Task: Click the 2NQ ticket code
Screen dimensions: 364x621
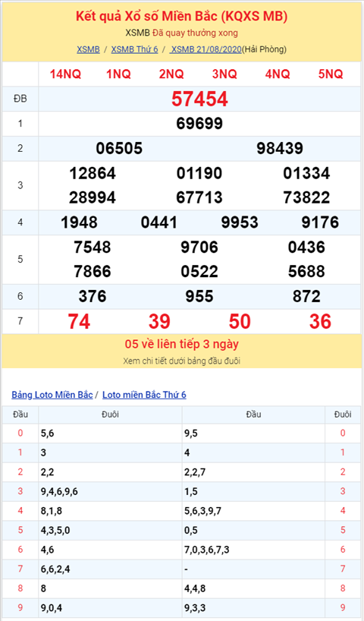Action: click(x=171, y=74)
